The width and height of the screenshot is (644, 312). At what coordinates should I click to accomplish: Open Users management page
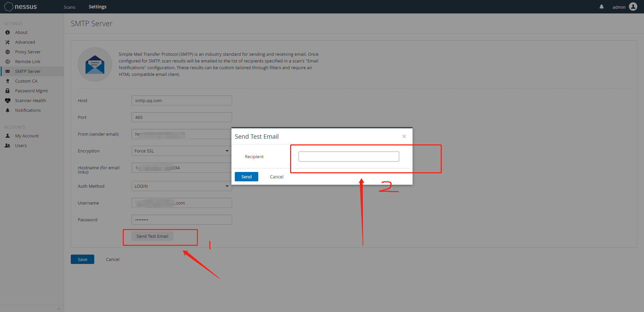tap(21, 146)
